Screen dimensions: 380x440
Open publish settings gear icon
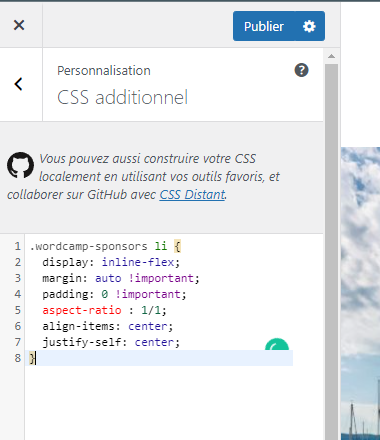tap(309, 26)
